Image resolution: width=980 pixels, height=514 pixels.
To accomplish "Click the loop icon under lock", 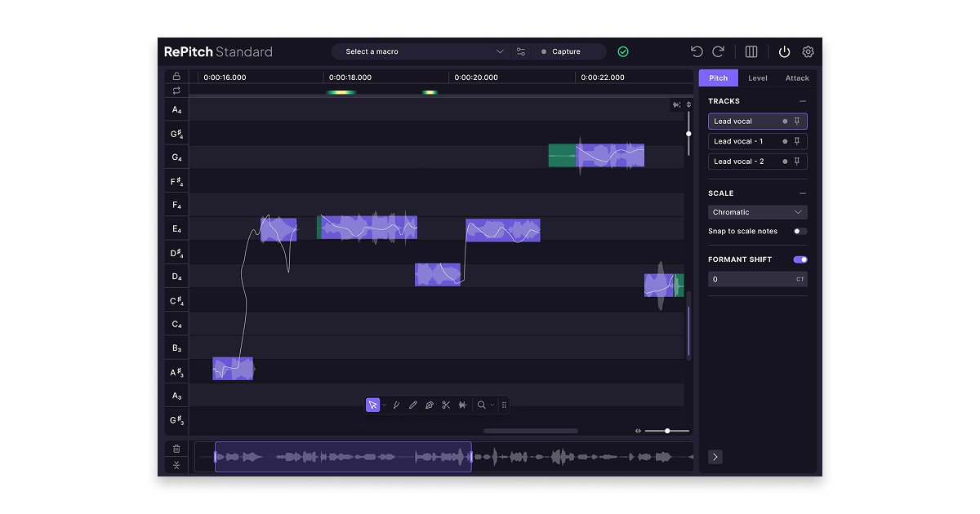I will (x=176, y=91).
